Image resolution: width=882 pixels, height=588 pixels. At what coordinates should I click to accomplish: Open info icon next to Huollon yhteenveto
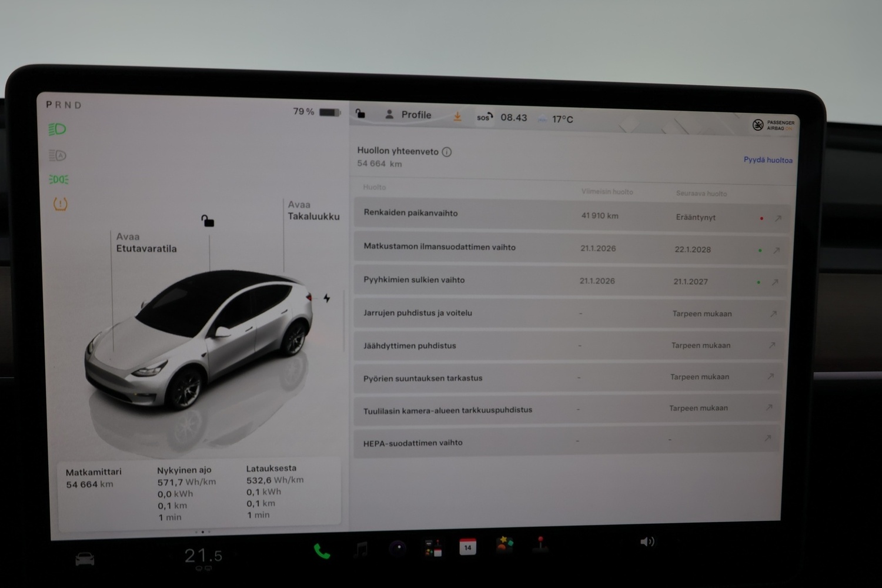click(447, 152)
